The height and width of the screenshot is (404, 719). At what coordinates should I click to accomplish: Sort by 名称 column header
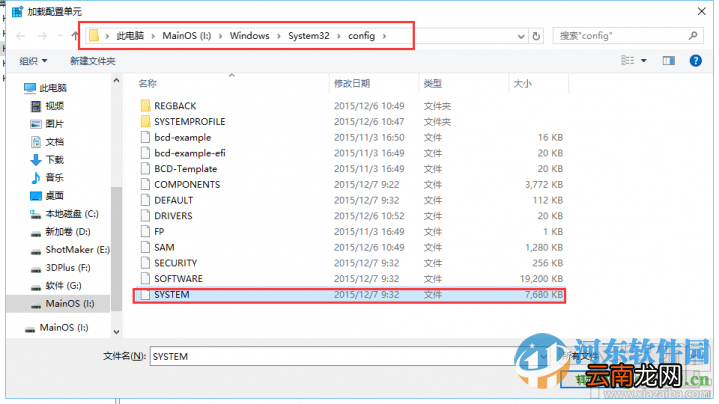(148, 83)
